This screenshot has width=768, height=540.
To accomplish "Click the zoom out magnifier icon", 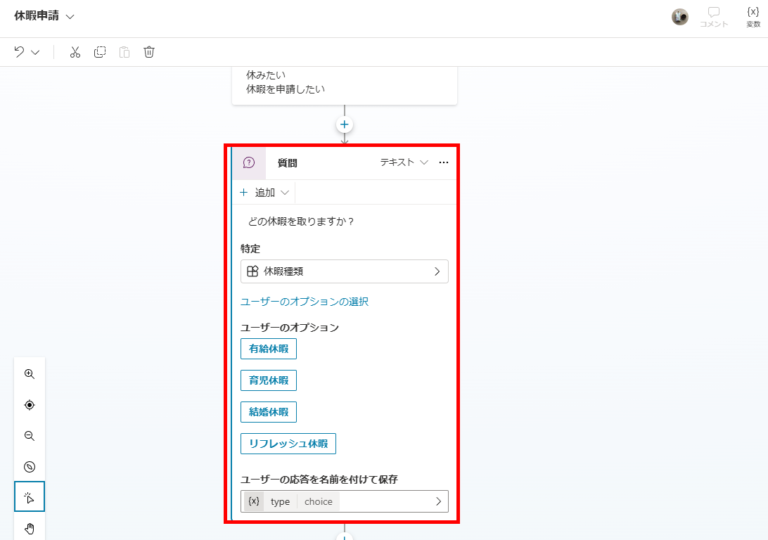I will 29,436.
